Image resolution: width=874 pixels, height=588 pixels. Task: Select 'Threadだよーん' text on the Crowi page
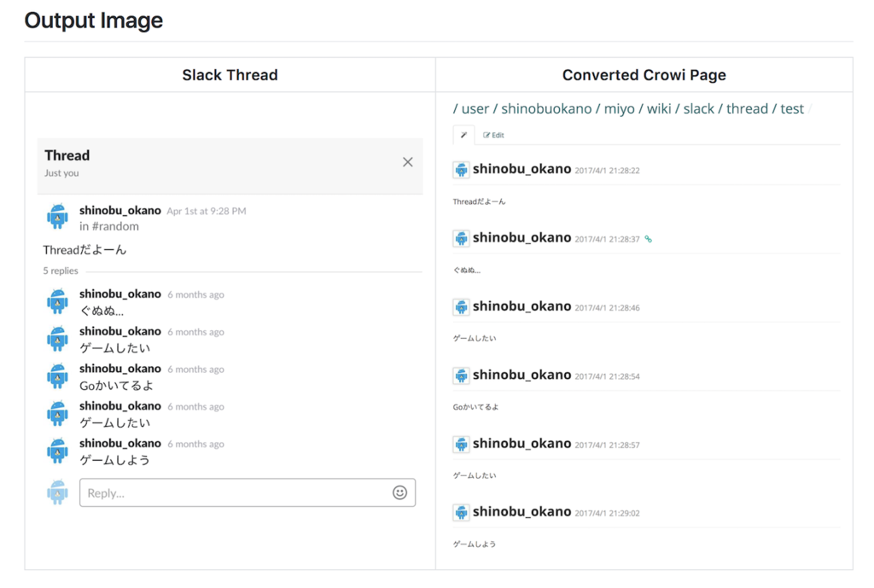(480, 201)
